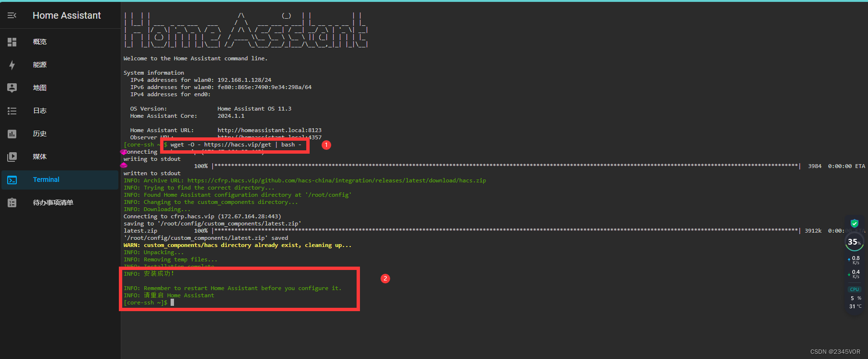Viewport: 868px width, 359px height.
Task: Click the 'INFO: 安装成功!' line
Action: 149,274
